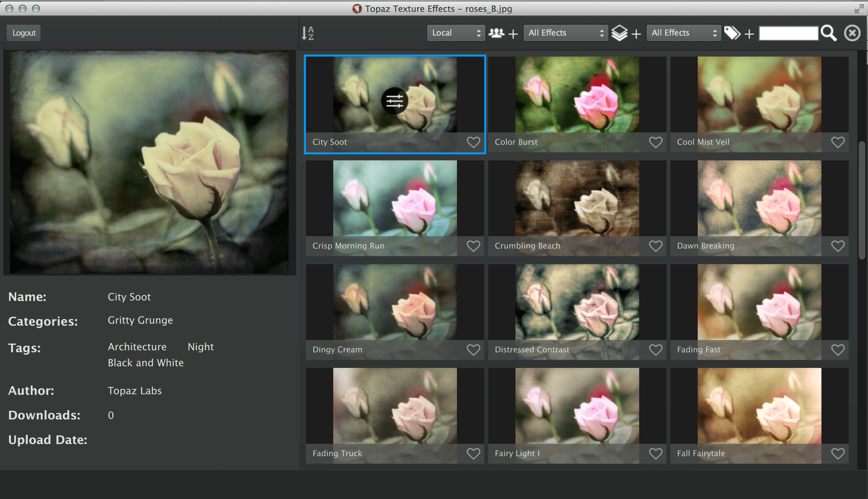This screenshot has height=499, width=868.
Task: Favorite the Color Burst effect
Action: 655,142
